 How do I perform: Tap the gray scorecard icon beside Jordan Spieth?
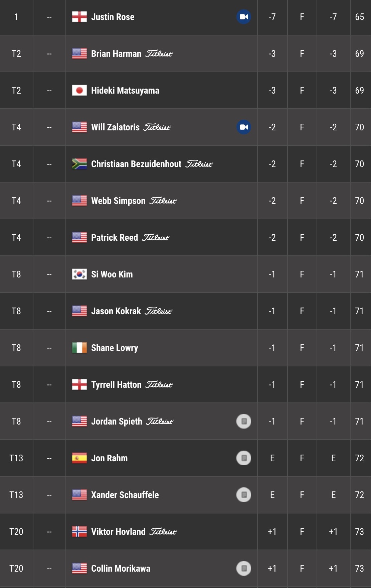[x=244, y=421]
